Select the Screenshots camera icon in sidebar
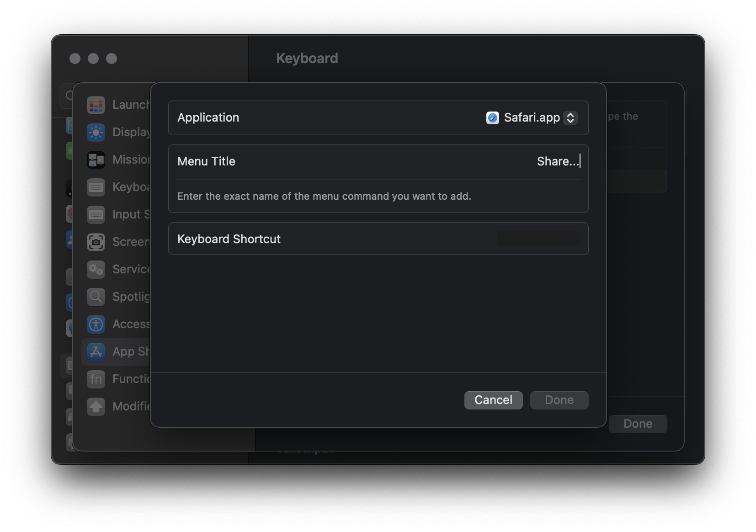Screen dimensions: 756x532 (96, 242)
